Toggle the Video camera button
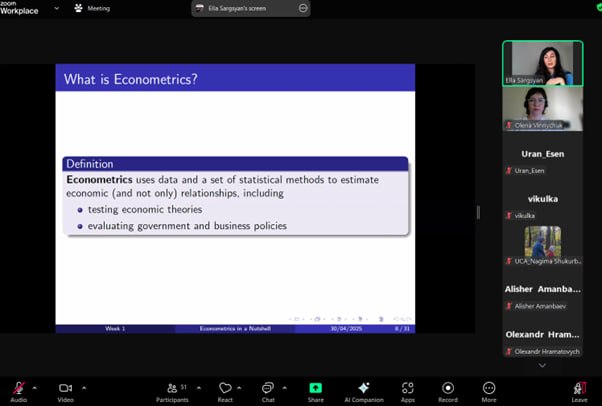602x406 pixels. [65, 388]
